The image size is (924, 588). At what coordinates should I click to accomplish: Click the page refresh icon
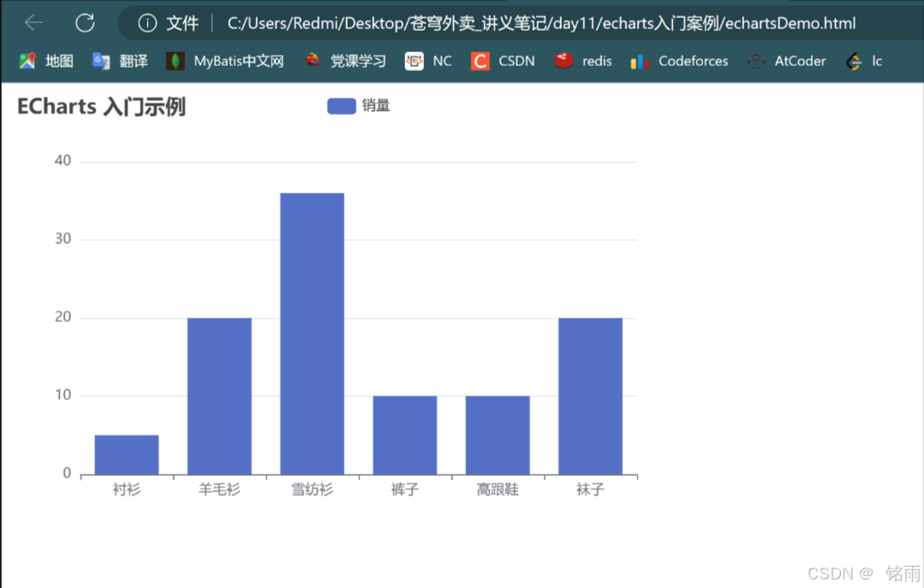click(84, 23)
